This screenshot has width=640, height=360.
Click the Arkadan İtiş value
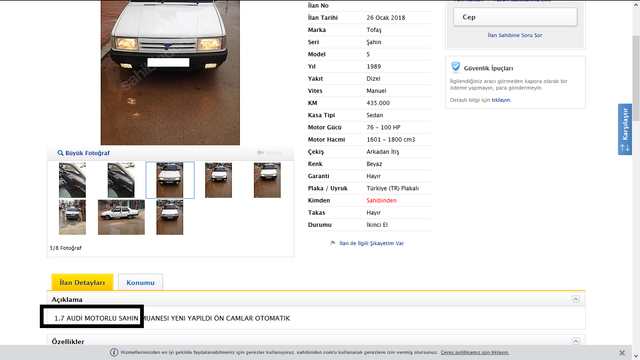coord(383,152)
